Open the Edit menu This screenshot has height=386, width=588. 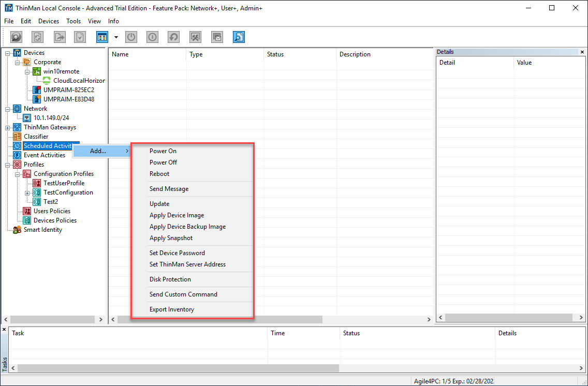coord(26,21)
